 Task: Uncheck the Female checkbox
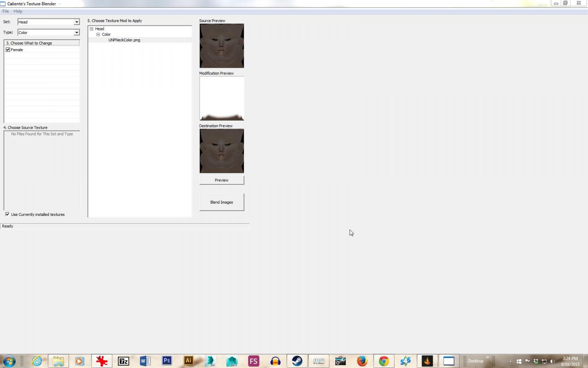click(8, 49)
